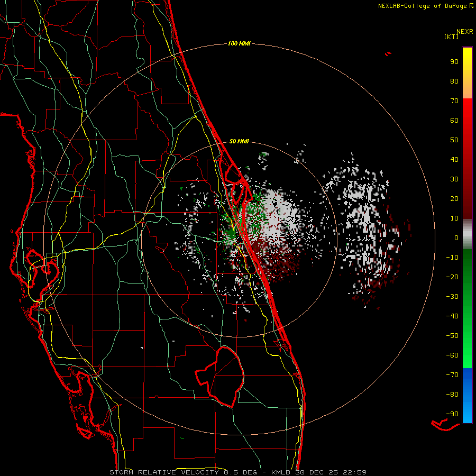This screenshot has width=476, height=476.
Task: Click the 0.5 DEG elevation text
Action: tap(241, 472)
